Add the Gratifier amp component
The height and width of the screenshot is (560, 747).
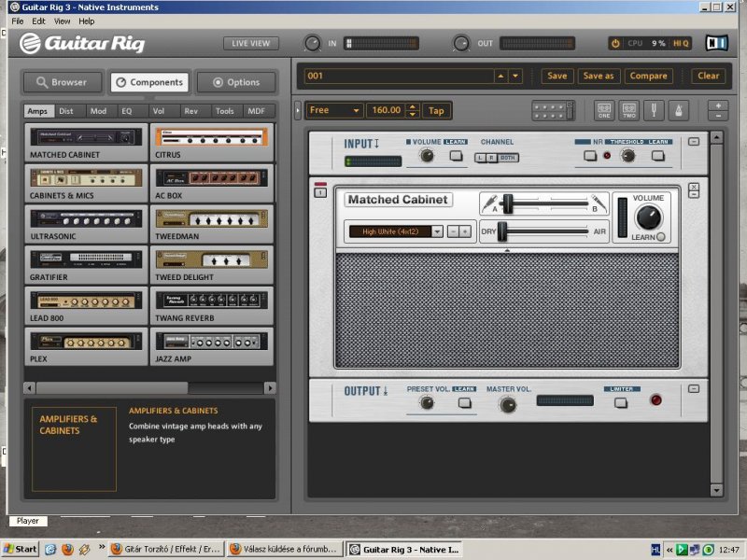point(86,265)
